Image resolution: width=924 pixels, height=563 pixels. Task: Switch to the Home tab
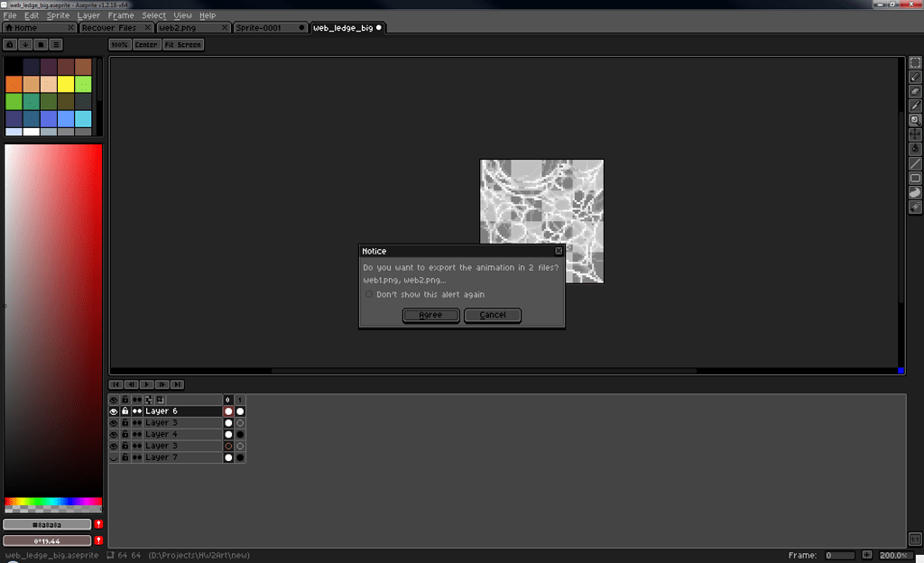coord(39,28)
